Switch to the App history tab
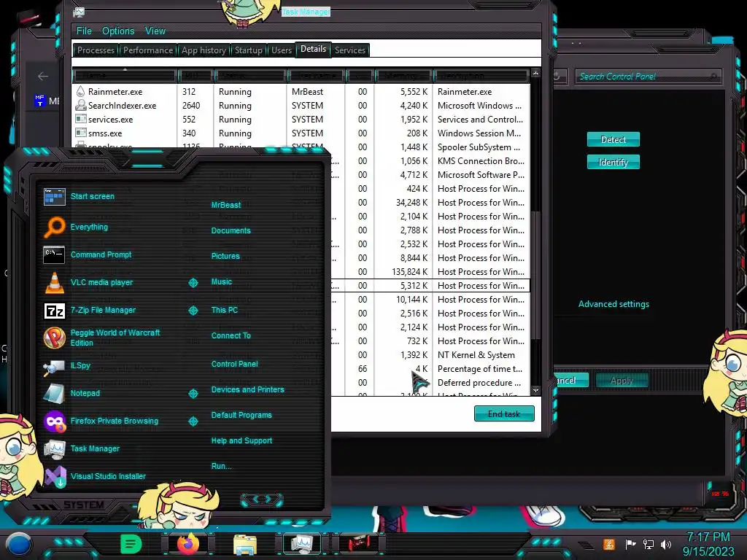 point(204,50)
